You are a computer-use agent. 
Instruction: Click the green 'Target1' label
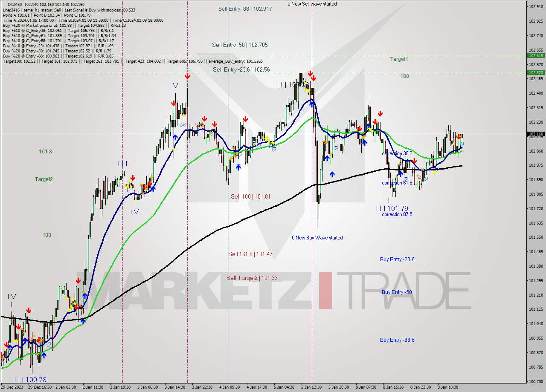pyautogui.click(x=399, y=59)
